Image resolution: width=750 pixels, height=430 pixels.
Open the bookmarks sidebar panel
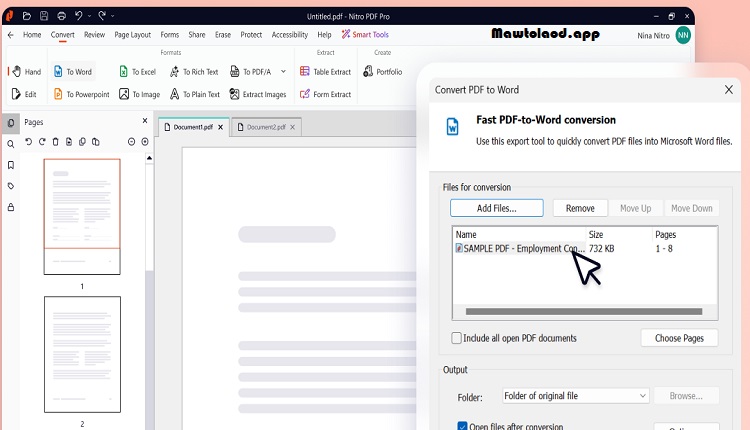click(11, 165)
